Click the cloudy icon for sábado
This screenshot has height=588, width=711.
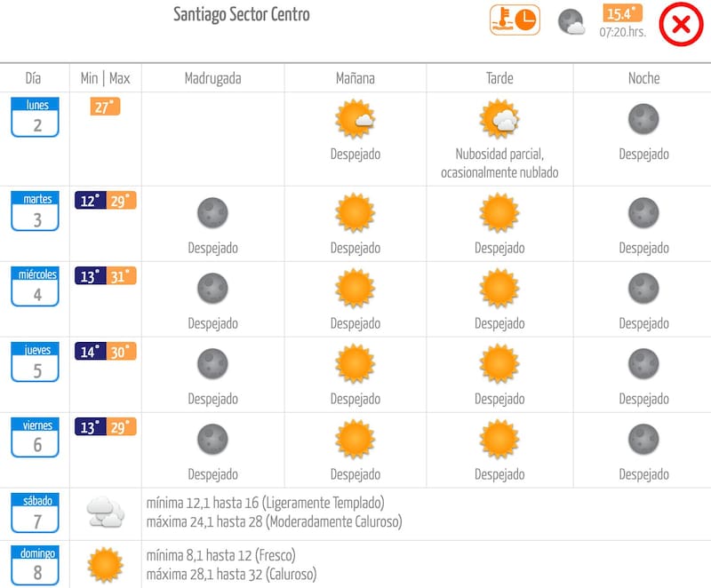pyautogui.click(x=105, y=513)
